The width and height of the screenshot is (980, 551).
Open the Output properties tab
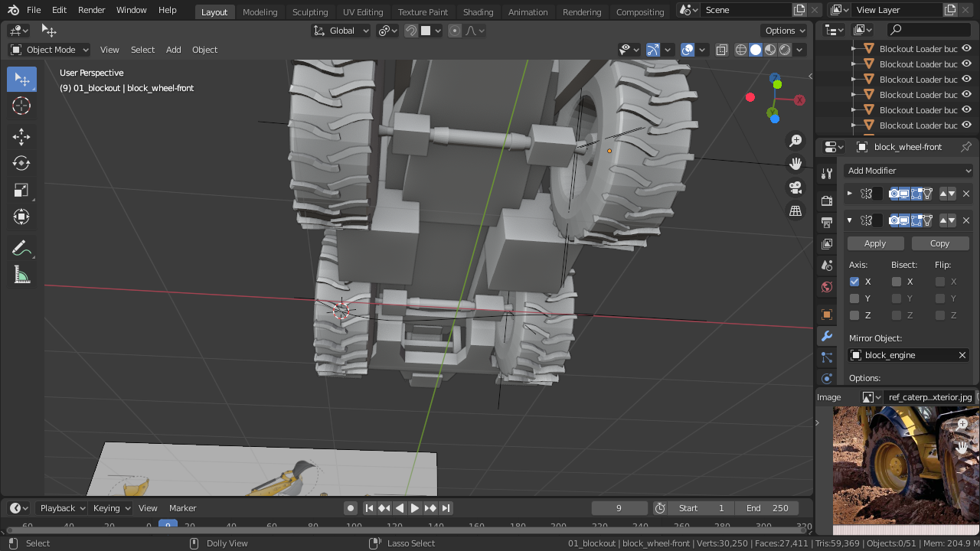827,223
